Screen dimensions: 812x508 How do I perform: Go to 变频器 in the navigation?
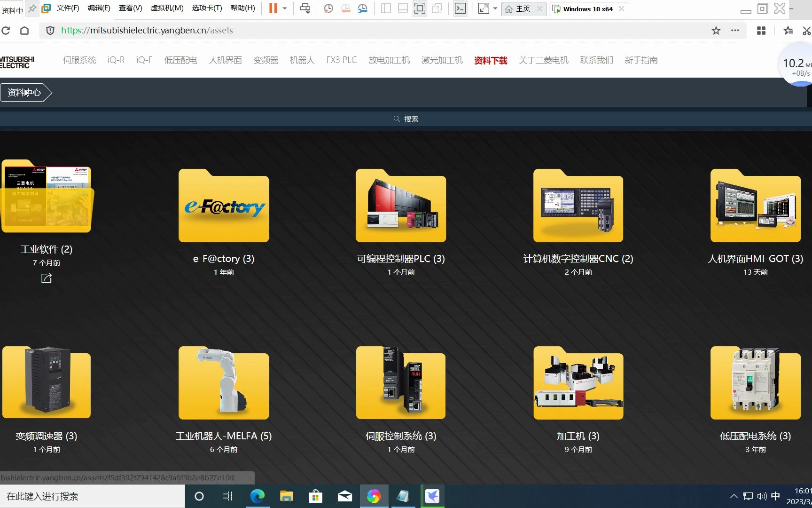point(266,60)
